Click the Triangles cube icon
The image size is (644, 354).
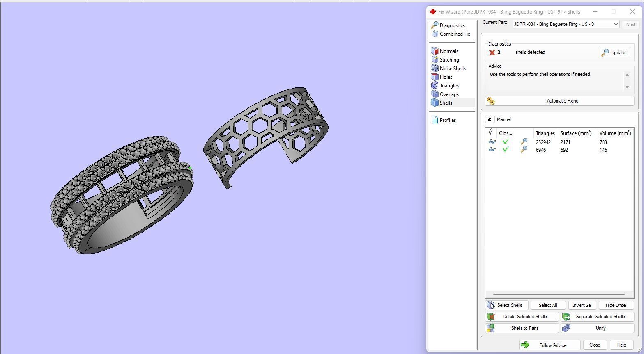435,86
